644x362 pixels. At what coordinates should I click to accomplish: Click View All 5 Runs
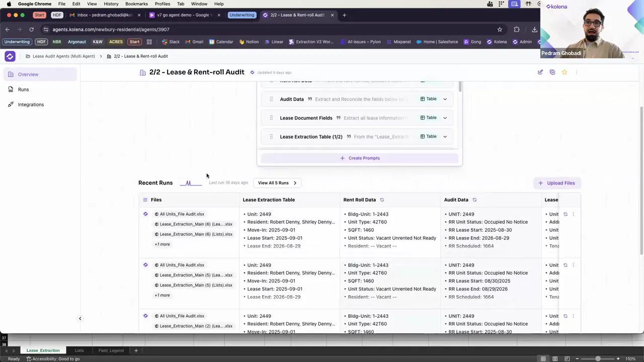[x=277, y=183]
